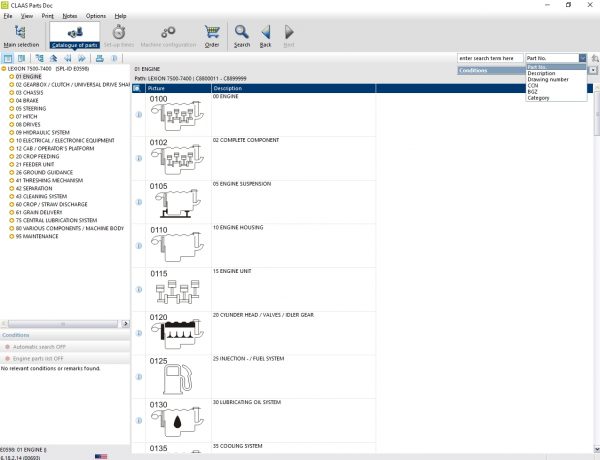600x460 pixels.
Task: Toggle Automatic search OFF
Action: [x=38, y=346]
